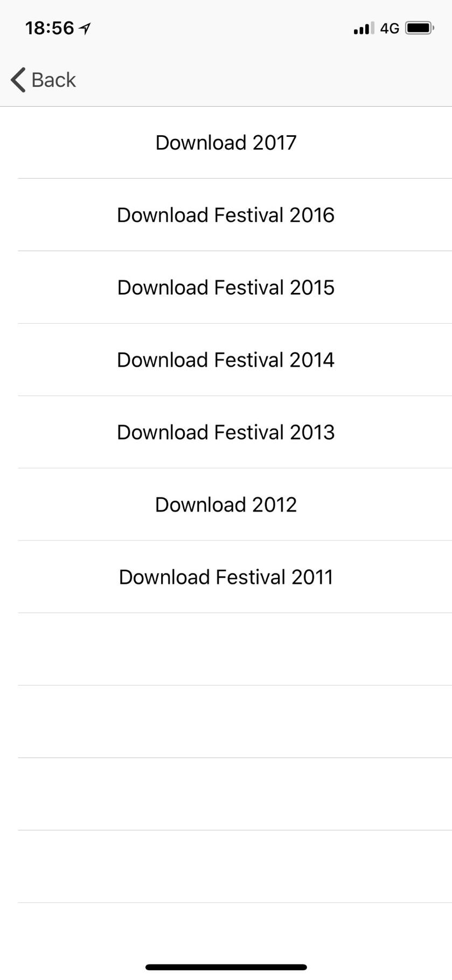Select Download Festival 2016
This screenshot has height=980, width=452.
(226, 215)
